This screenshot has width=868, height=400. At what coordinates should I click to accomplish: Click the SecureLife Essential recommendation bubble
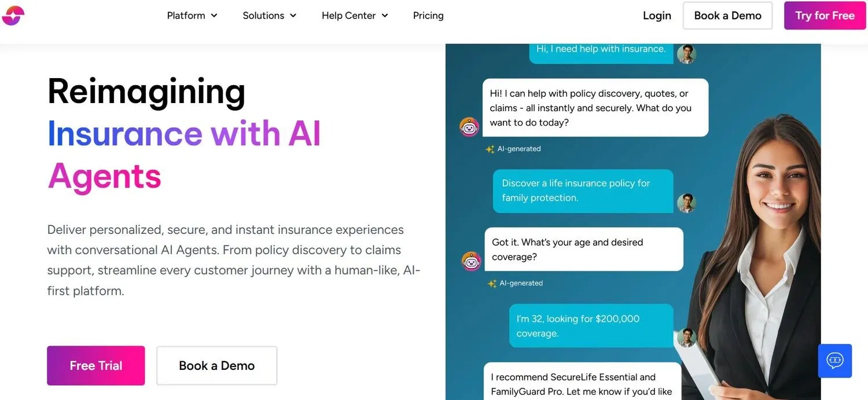pyautogui.click(x=582, y=384)
